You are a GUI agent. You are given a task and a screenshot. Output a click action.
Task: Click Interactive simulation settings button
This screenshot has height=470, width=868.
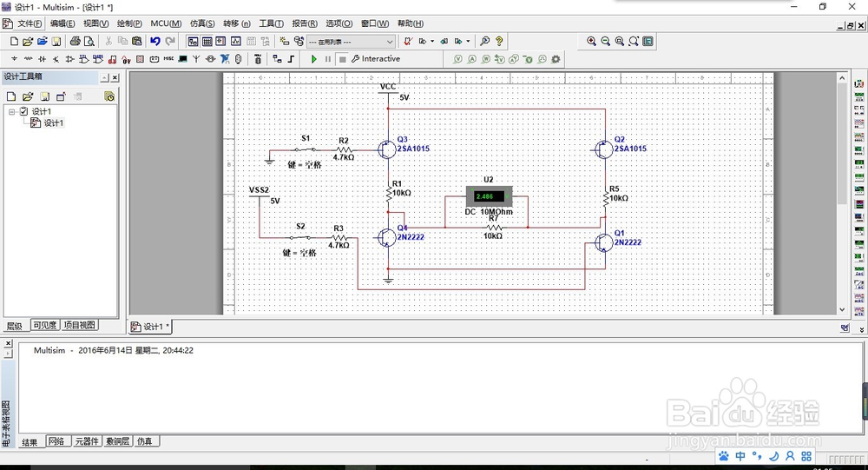[x=375, y=59]
